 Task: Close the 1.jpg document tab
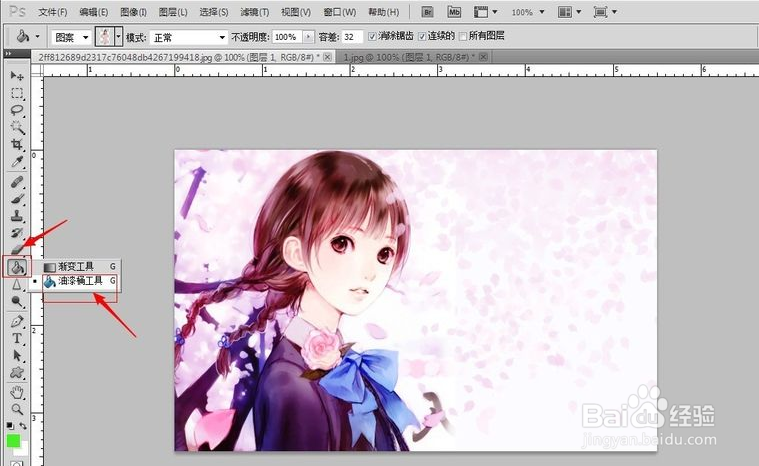point(483,57)
